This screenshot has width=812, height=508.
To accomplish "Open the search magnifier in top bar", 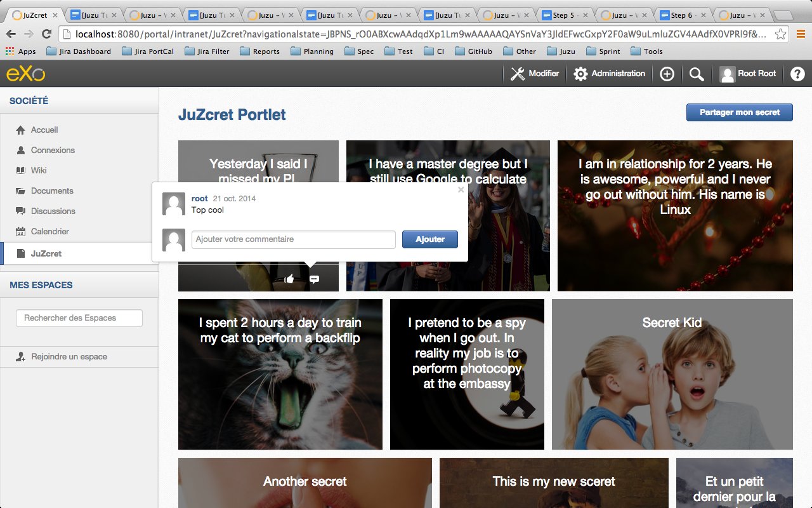I will (x=697, y=74).
